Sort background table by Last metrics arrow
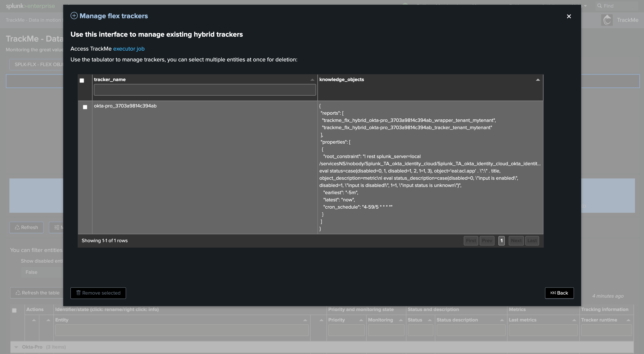 click(574, 320)
